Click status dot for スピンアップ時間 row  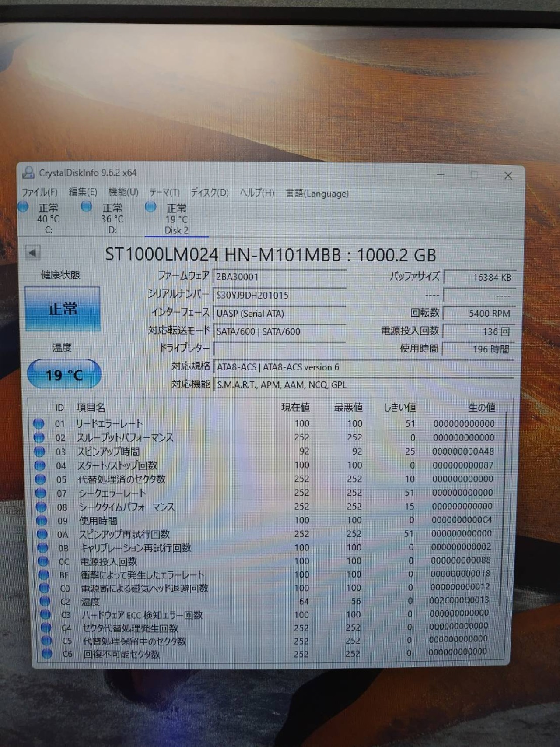point(40,451)
